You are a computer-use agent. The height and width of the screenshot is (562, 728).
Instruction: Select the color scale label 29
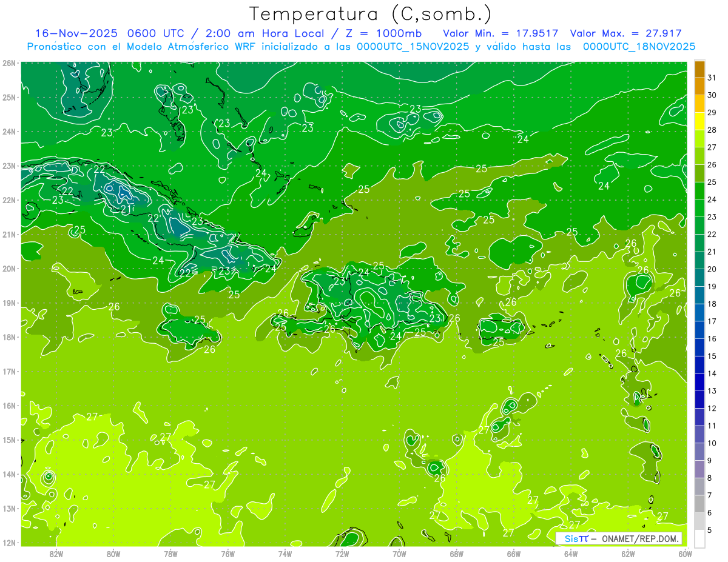click(x=712, y=113)
